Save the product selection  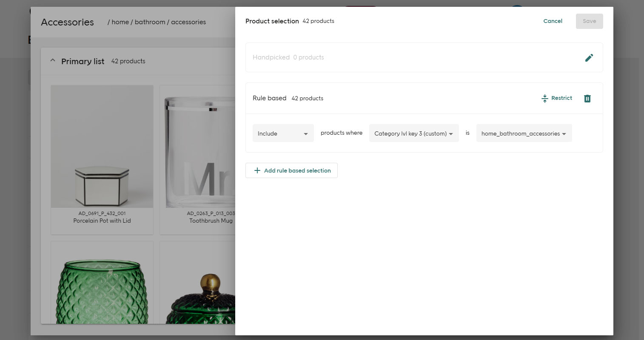[589, 21]
